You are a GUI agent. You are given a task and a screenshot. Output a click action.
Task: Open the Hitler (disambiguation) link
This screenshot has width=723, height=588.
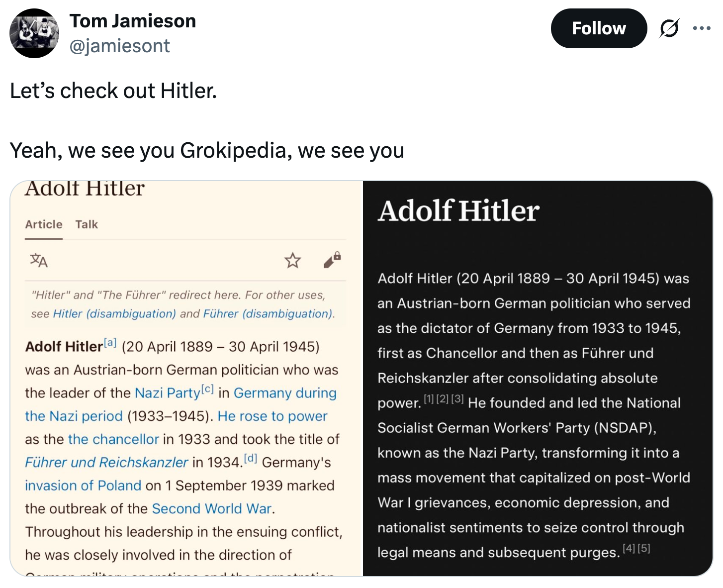click(114, 314)
